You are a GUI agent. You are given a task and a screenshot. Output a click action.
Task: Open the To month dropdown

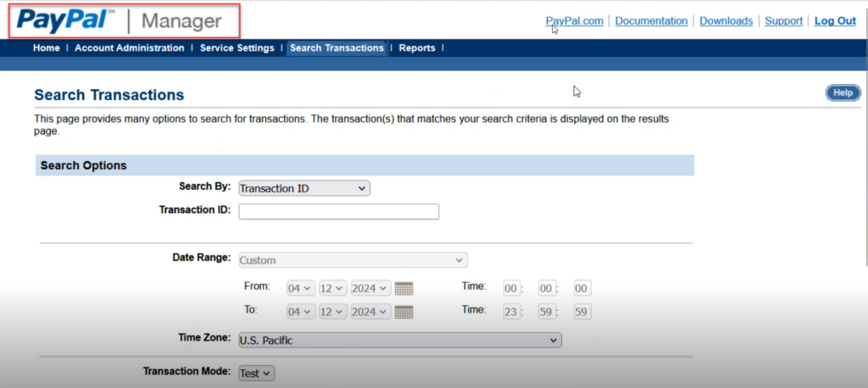tap(301, 312)
